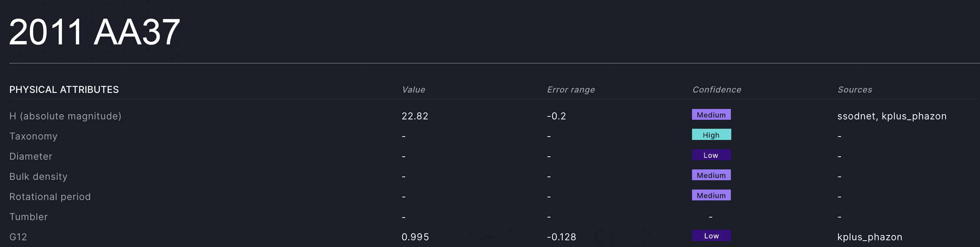Click the 22.82 absolute magnitude value
This screenshot has width=980, height=247.
click(x=415, y=116)
